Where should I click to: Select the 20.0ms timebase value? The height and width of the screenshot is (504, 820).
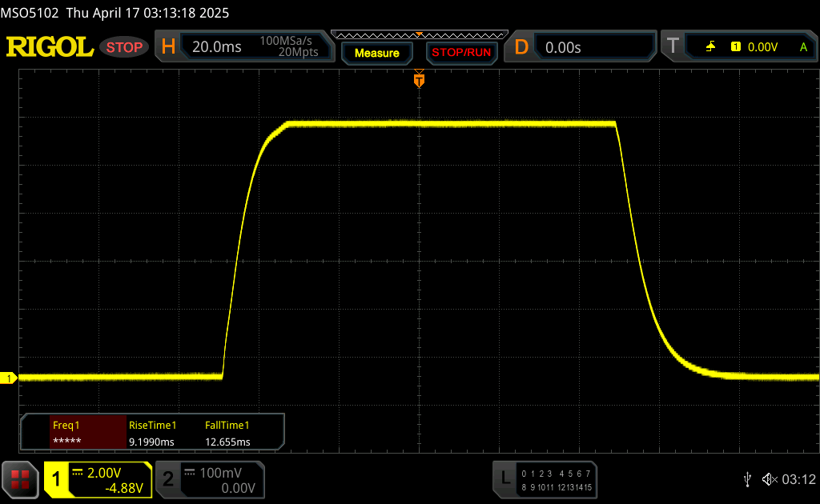point(216,47)
